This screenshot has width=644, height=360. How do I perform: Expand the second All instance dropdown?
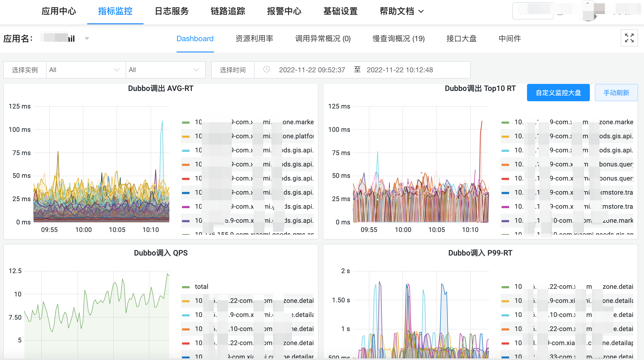(165, 70)
